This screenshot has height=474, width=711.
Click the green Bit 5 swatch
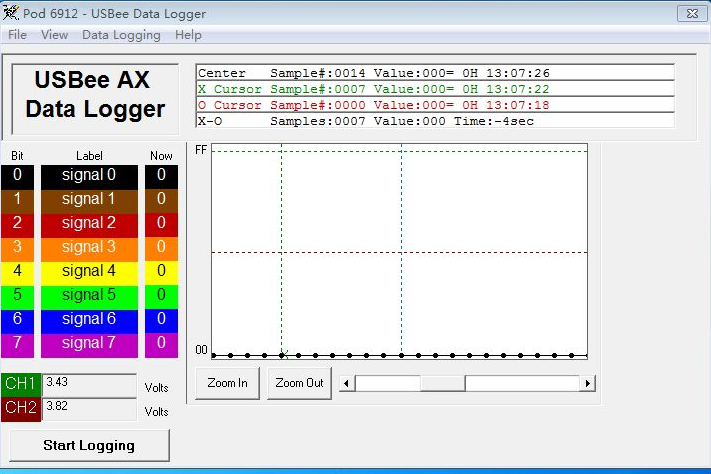coord(17,297)
